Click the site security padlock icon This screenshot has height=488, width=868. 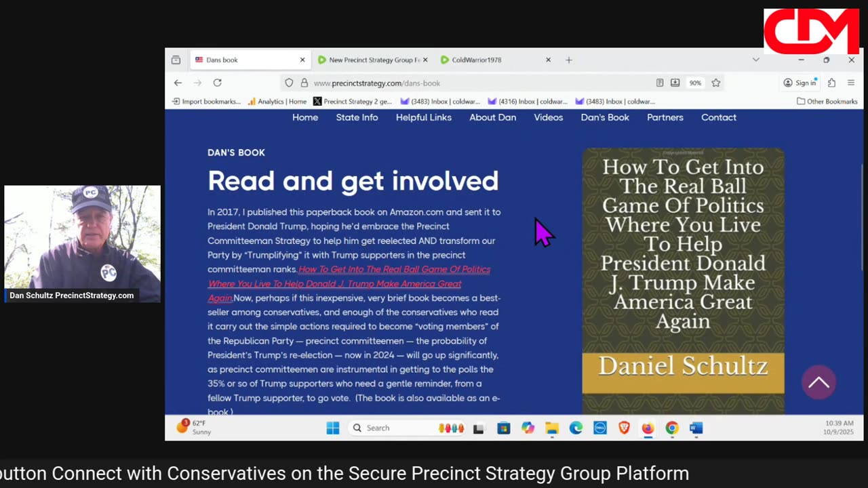(x=304, y=83)
